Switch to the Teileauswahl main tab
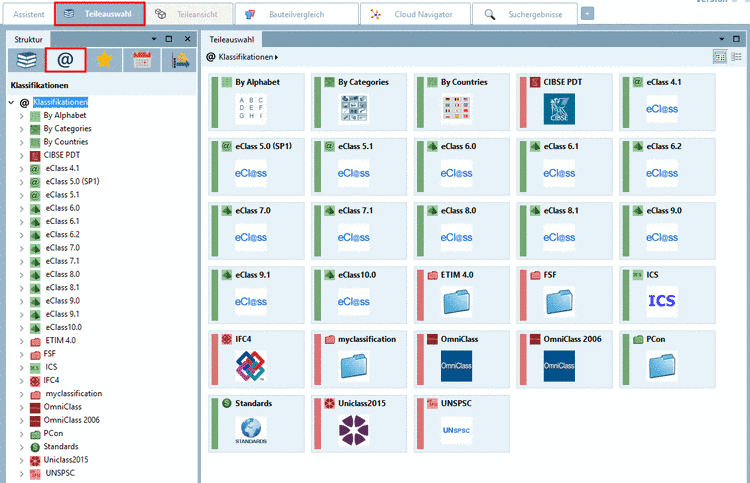The width and height of the screenshot is (750, 483). (x=99, y=14)
